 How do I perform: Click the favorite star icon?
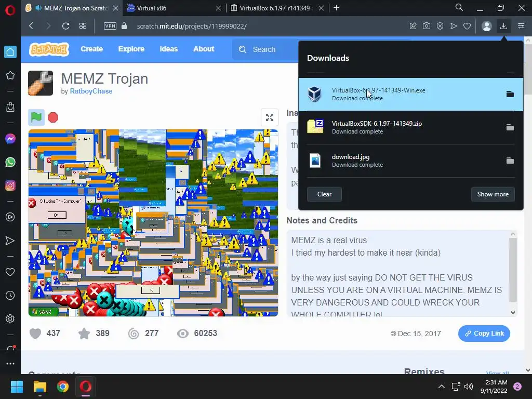tap(84, 334)
